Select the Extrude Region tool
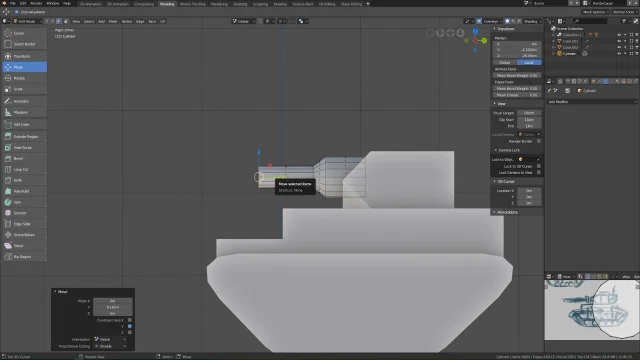This screenshot has height=360, width=640. tap(24, 137)
